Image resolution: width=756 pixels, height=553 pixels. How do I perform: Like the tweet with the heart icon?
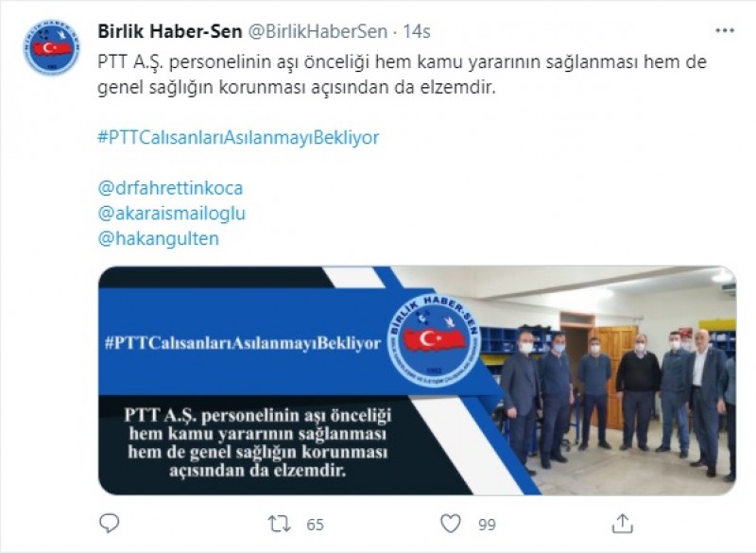tap(451, 524)
